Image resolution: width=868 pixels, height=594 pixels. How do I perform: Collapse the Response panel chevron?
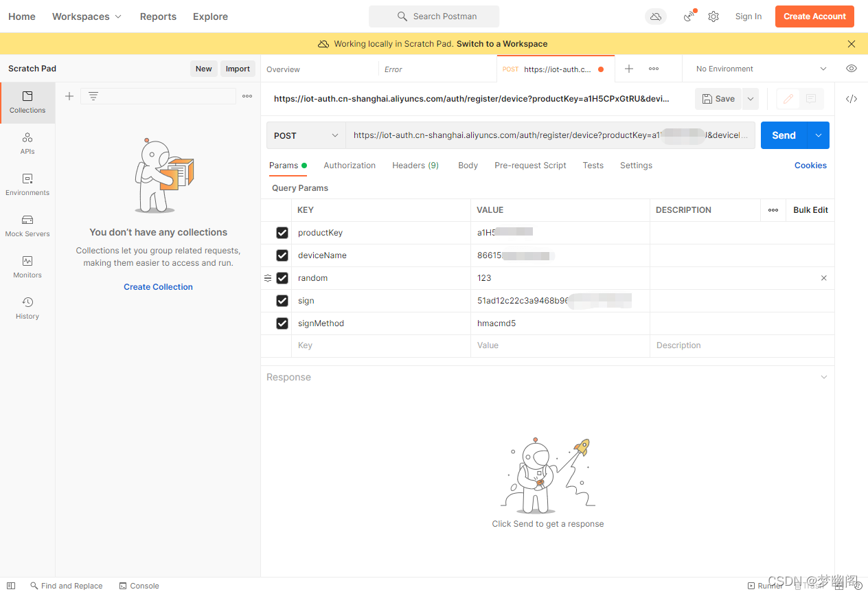(x=824, y=377)
